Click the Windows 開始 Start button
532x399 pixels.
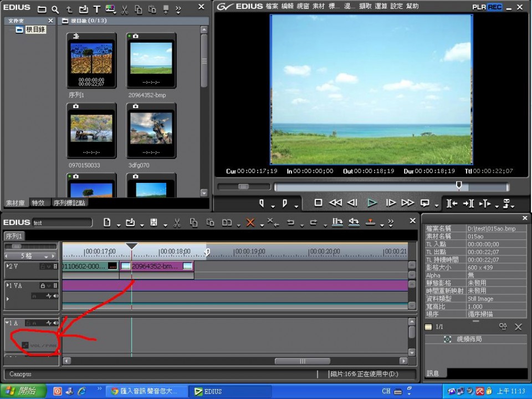21,391
